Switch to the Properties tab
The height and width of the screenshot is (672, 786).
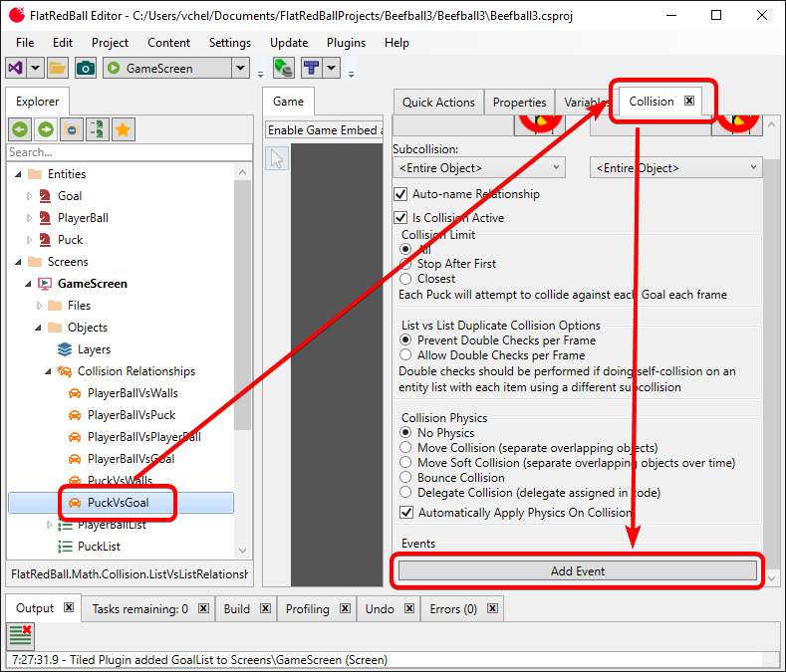519,102
